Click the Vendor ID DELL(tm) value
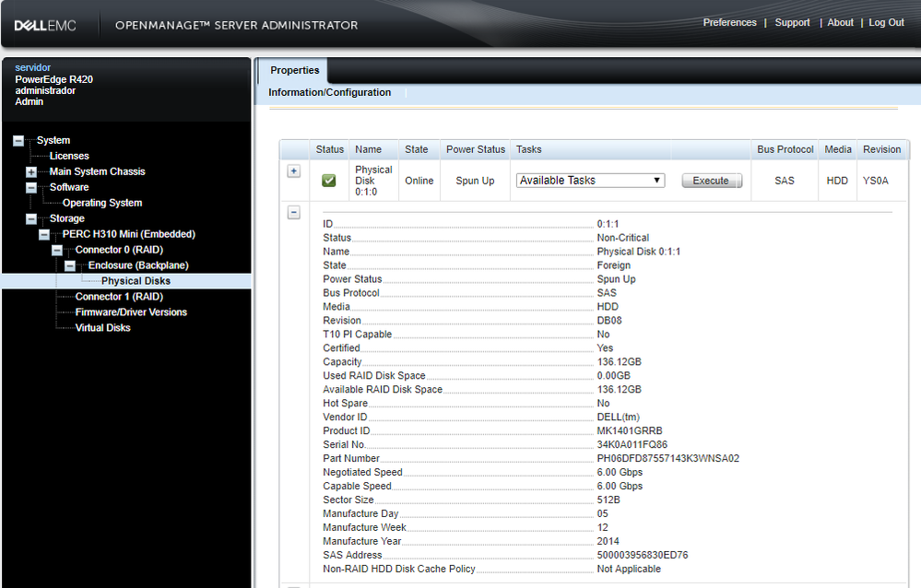Screen dimensions: 921x588 618,417
